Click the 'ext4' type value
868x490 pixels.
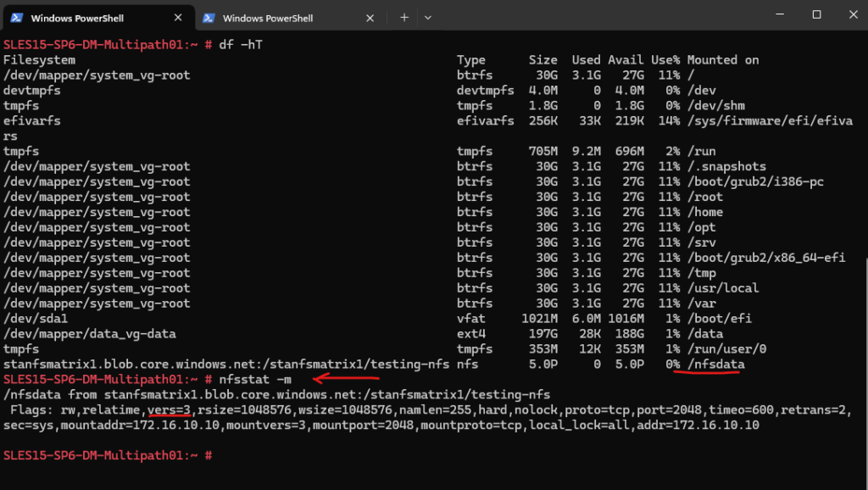coord(471,334)
